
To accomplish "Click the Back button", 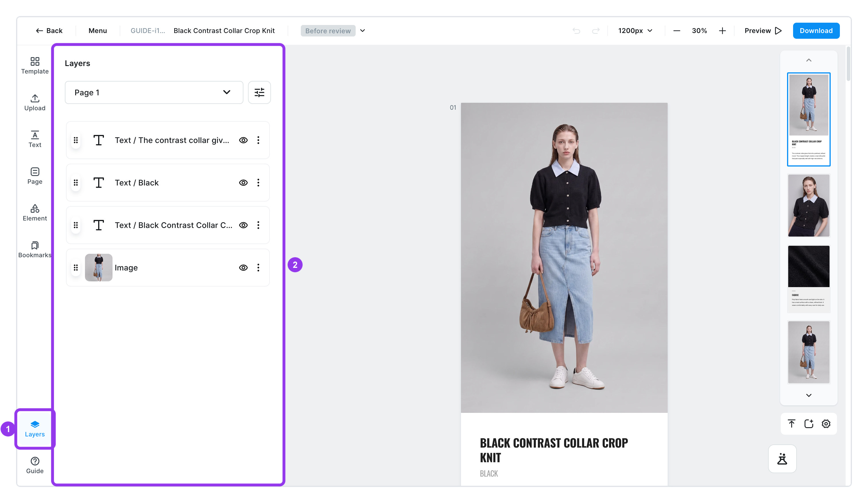I will (x=49, y=31).
